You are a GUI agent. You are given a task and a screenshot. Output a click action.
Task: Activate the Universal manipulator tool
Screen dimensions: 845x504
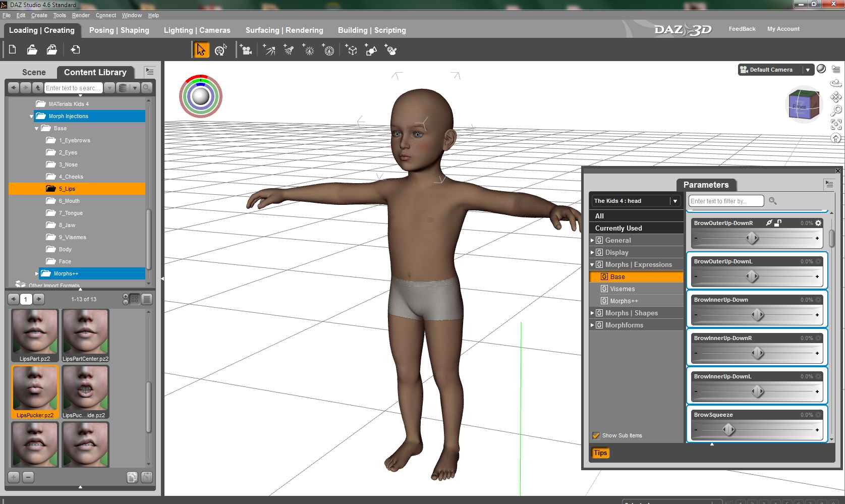(220, 50)
